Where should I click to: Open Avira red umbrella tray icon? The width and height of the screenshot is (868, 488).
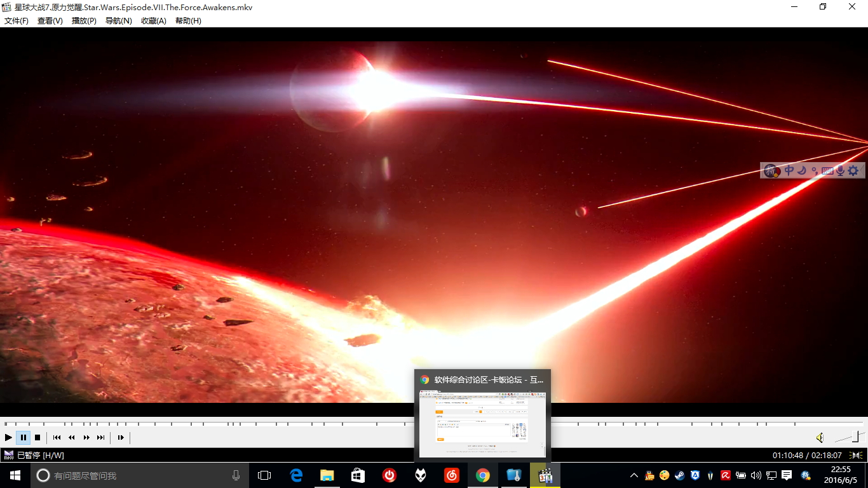click(726, 475)
